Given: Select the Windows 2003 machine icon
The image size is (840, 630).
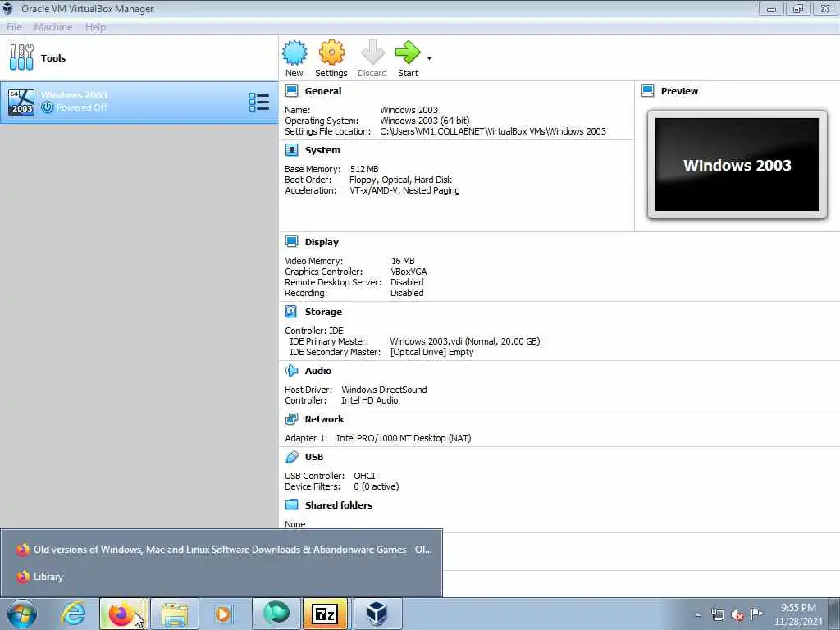Looking at the screenshot, I should pos(21,103).
